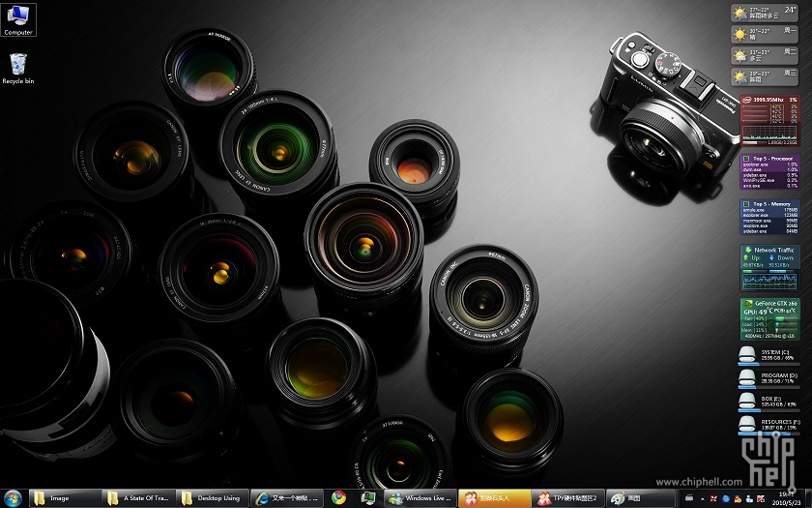Open the Computer desktop icon
This screenshot has height=508, width=812.
pos(18,20)
